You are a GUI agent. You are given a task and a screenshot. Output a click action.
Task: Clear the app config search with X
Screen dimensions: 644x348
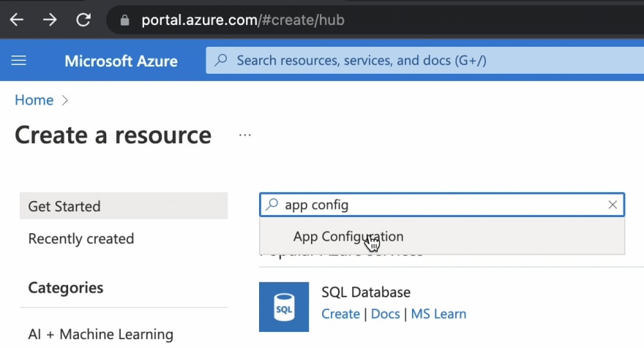coord(613,205)
